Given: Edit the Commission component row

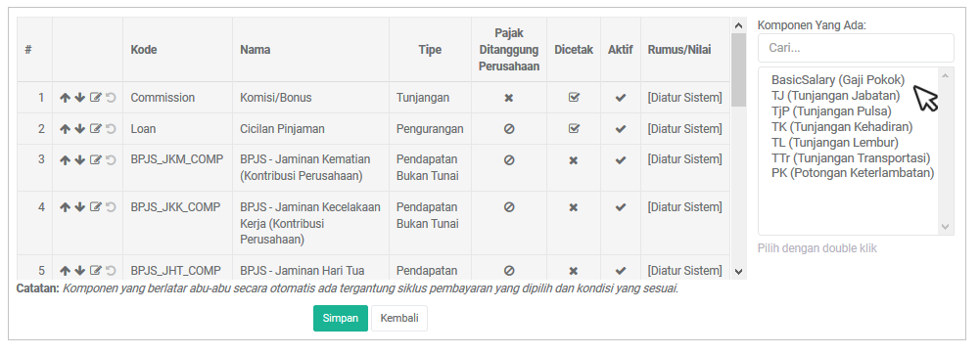Looking at the screenshot, I should 96,98.
